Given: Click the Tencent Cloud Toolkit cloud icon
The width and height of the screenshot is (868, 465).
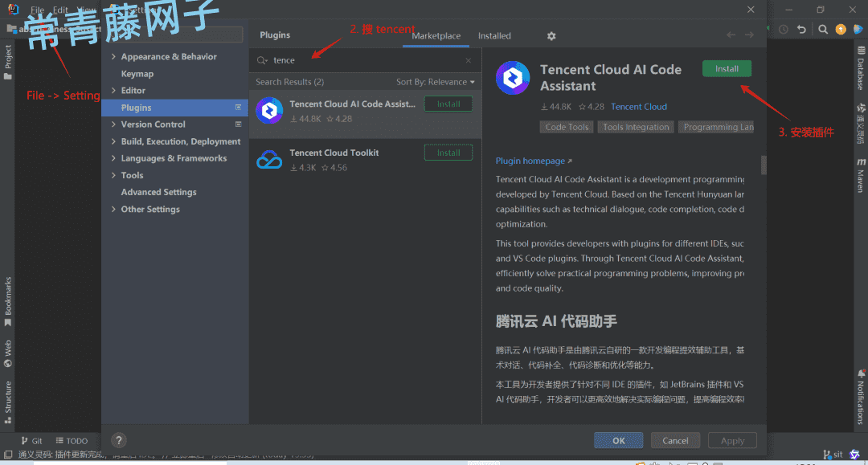Looking at the screenshot, I should coord(269,160).
